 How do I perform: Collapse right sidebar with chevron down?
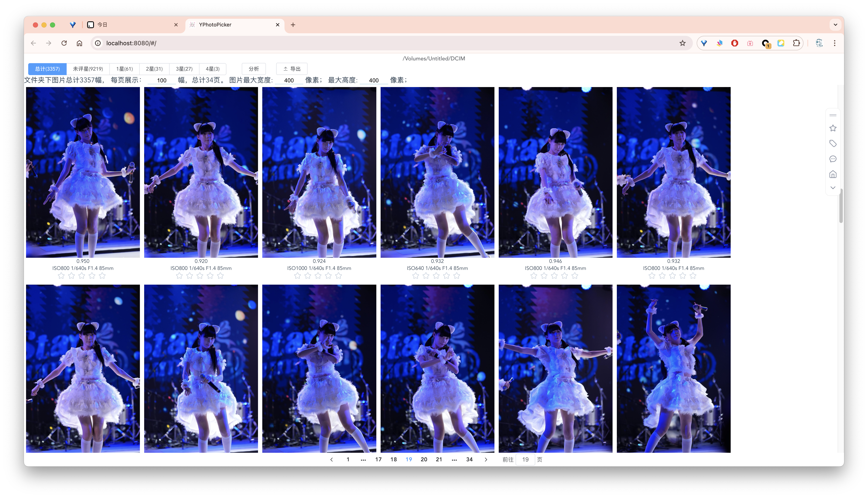pos(833,188)
